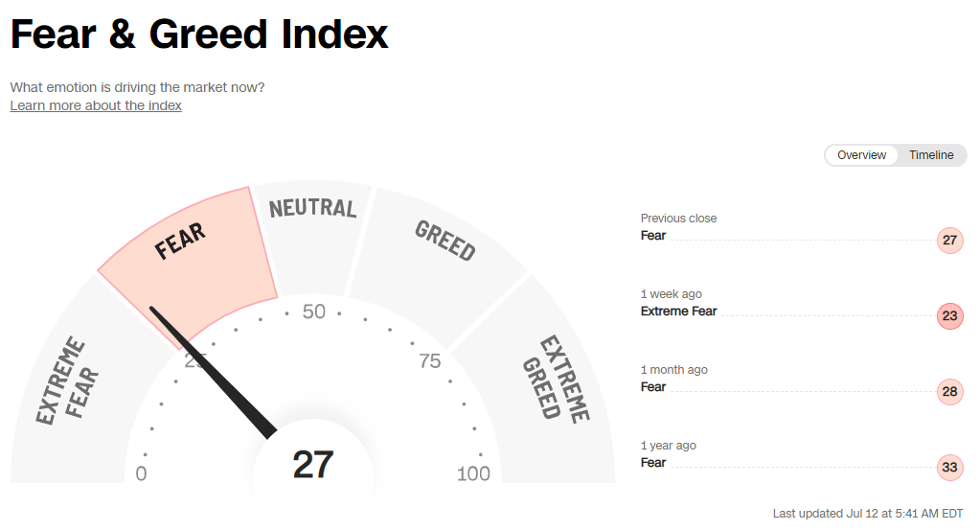The height and width of the screenshot is (530, 980).
Task: Click the gauge needle pointer
Action: 216,374
